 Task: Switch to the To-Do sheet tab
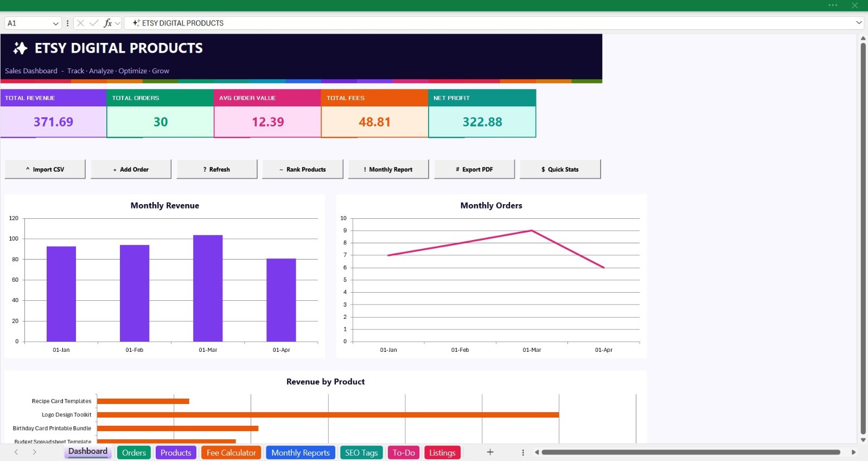click(x=404, y=452)
